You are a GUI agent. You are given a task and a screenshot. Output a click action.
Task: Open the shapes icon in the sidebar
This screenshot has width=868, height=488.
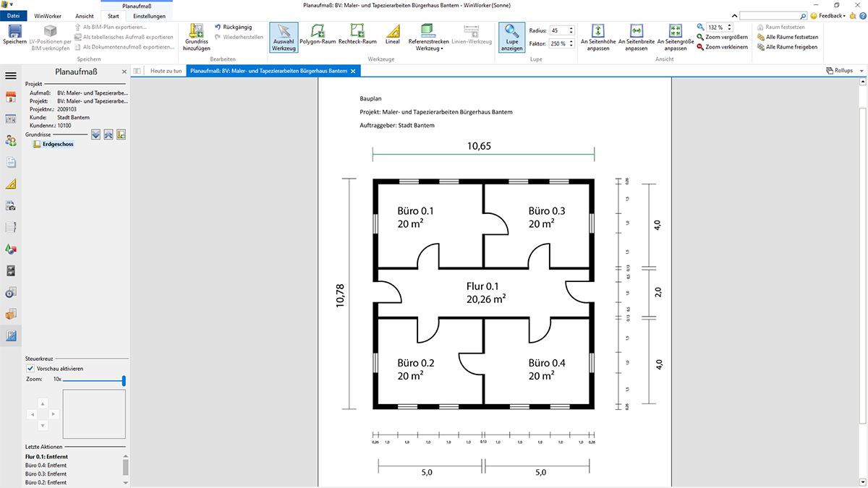tap(11, 249)
